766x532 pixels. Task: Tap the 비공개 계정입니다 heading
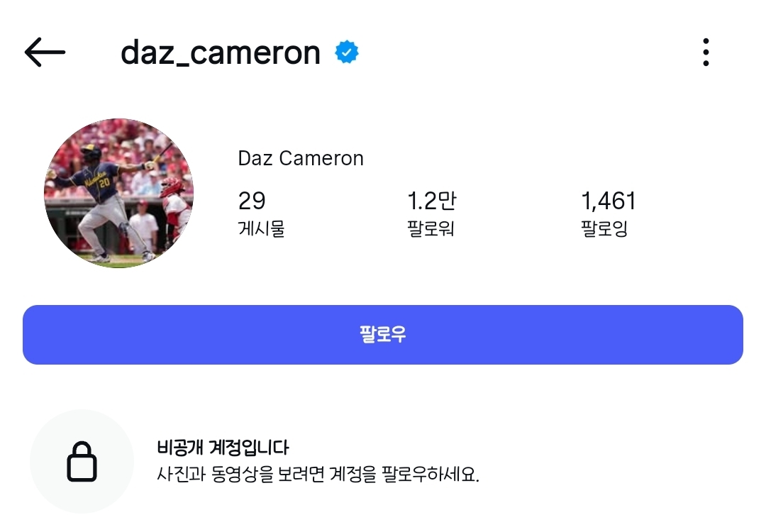pyautogui.click(x=223, y=448)
